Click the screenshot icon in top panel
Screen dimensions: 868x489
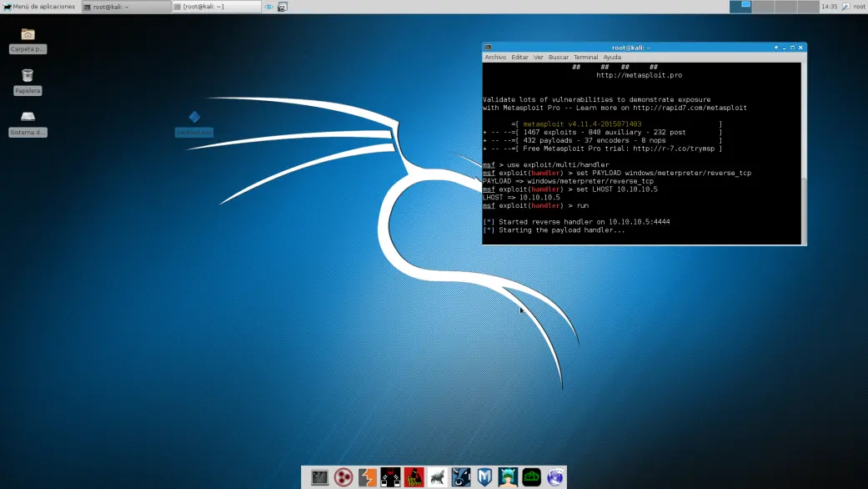(x=283, y=7)
